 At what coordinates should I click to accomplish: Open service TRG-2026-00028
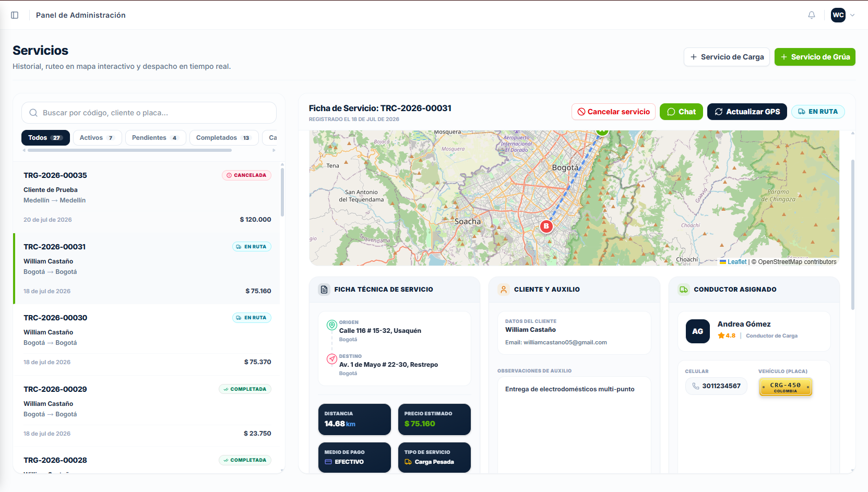point(147,460)
